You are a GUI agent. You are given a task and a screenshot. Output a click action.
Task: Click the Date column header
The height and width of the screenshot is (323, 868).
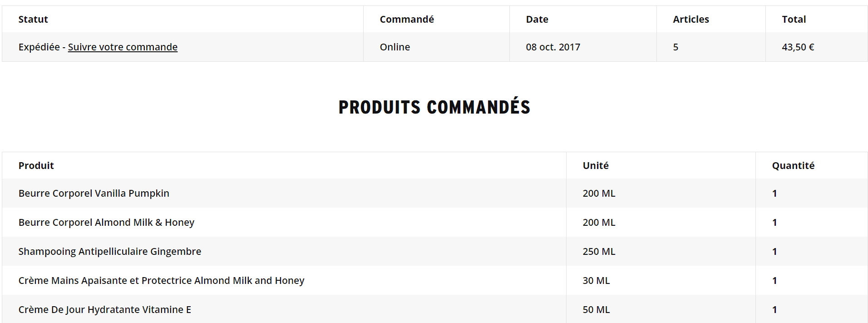[537, 19]
